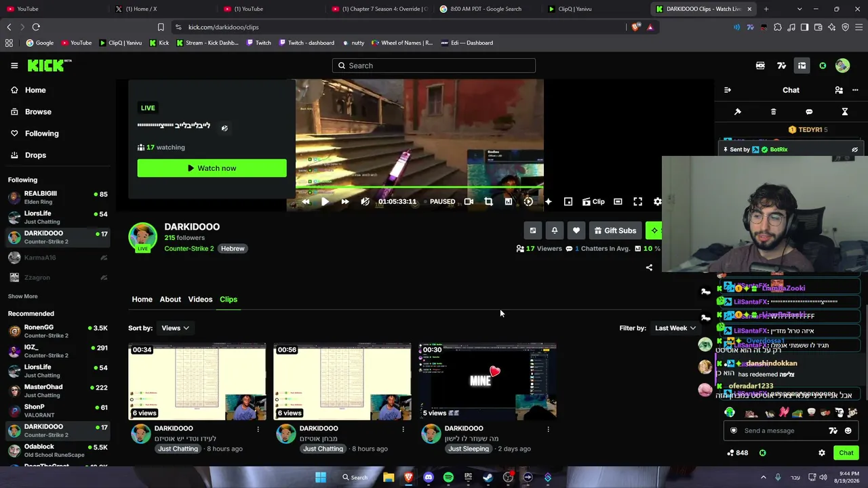The width and height of the screenshot is (868, 488).
Task: Switch to the Home channel tab
Action: pos(142,299)
